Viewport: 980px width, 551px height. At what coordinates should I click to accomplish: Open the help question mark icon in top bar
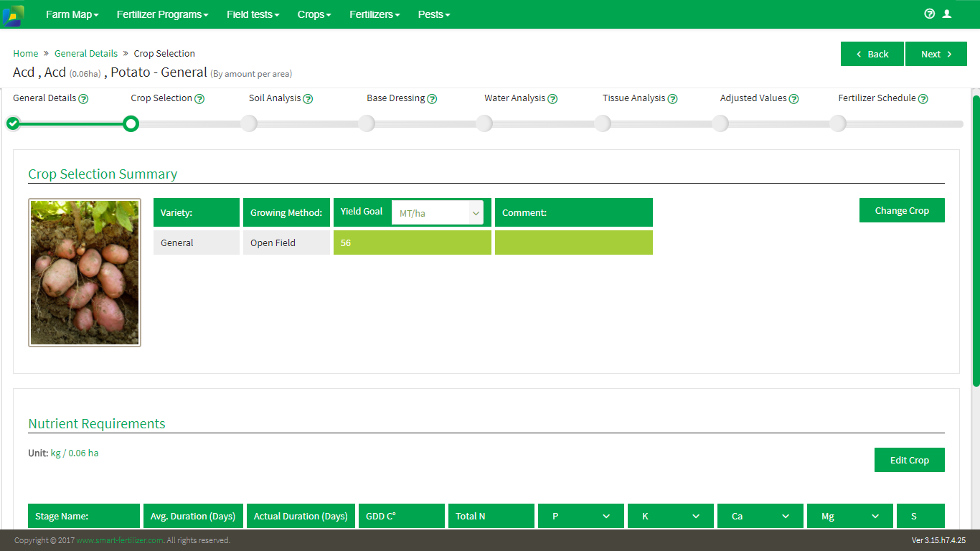click(930, 14)
